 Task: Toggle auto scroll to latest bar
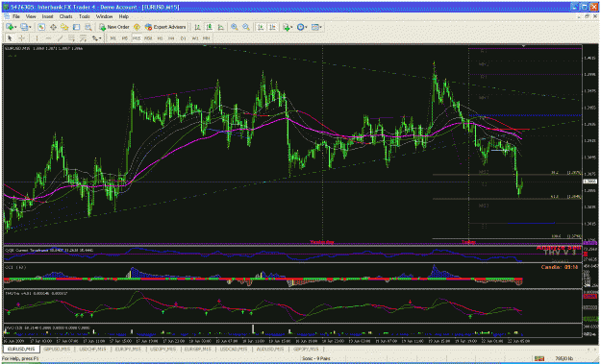[261, 27]
